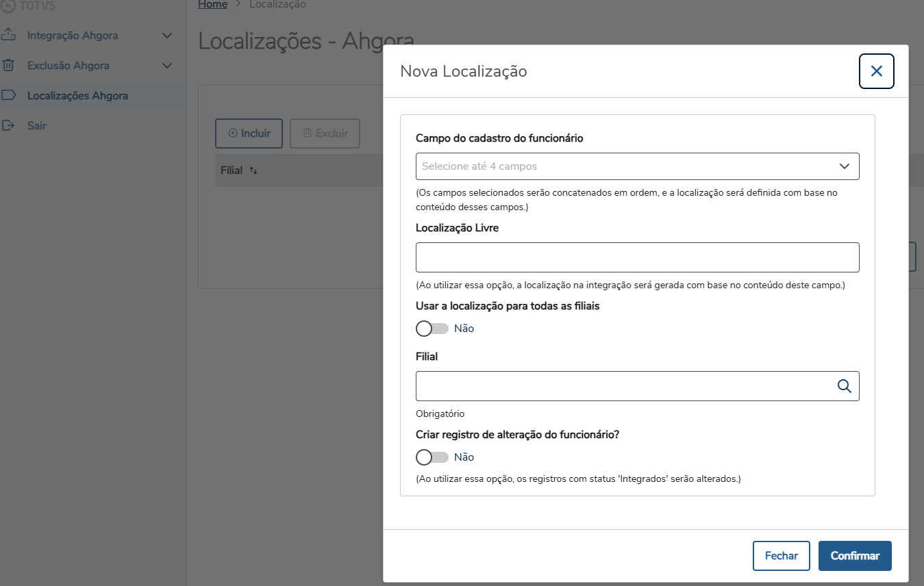Screen dimensions: 924x586
Task: Select Sair from the sidebar menu
Action: tap(37, 126)
